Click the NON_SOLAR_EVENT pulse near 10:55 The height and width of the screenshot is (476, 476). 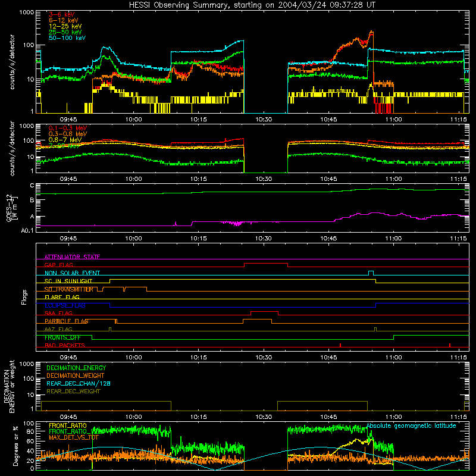[x=371, y=273]
